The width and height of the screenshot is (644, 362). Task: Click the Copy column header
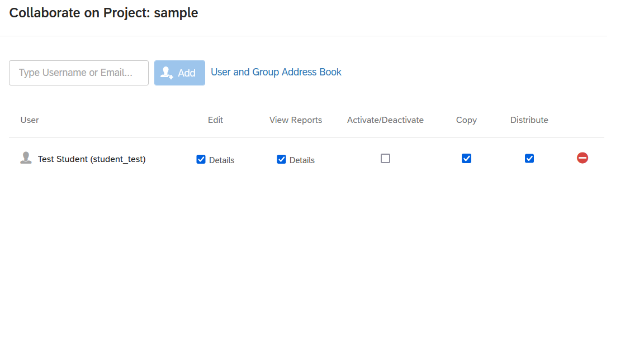[x=466, y=120]
